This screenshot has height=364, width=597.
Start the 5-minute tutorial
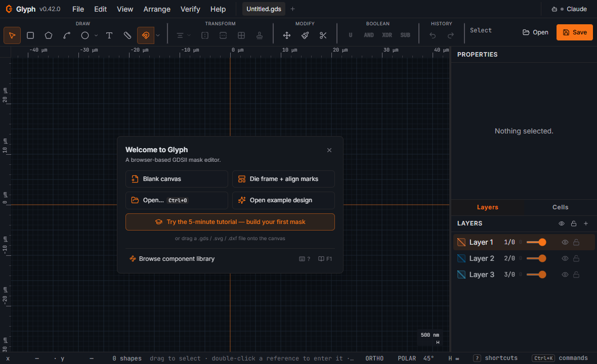(230, 222)
